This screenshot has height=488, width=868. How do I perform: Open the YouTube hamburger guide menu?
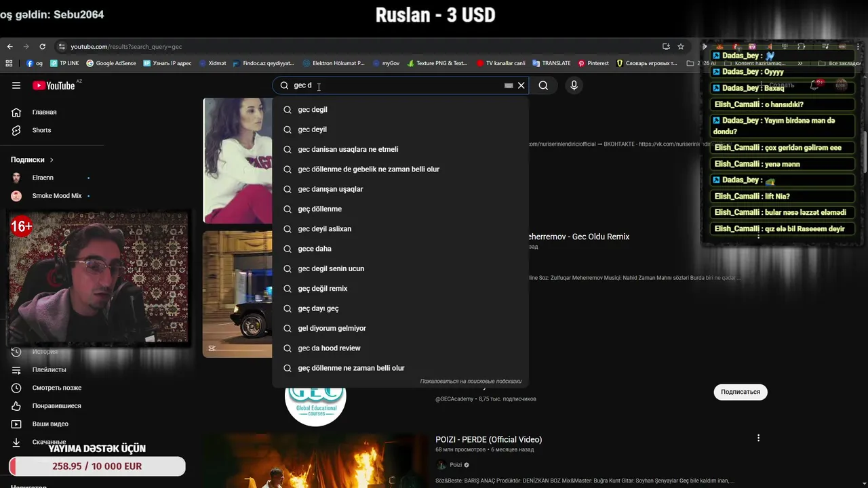pos(16,85)
